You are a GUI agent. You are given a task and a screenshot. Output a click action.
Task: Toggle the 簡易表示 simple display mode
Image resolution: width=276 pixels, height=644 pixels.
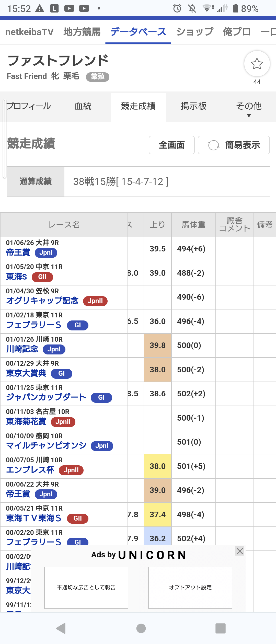pos(234,145)
